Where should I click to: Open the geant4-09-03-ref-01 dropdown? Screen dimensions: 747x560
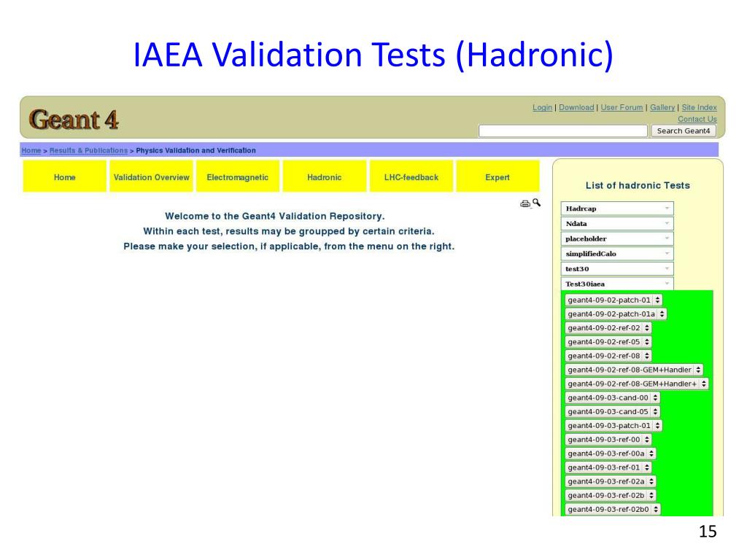(x=608, y=467)
